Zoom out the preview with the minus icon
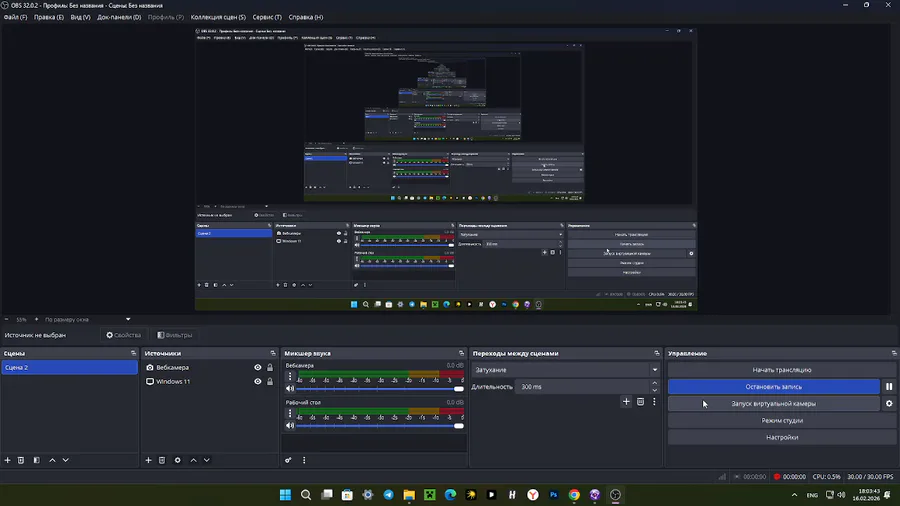Screen dimensions: 900x506 6,320
